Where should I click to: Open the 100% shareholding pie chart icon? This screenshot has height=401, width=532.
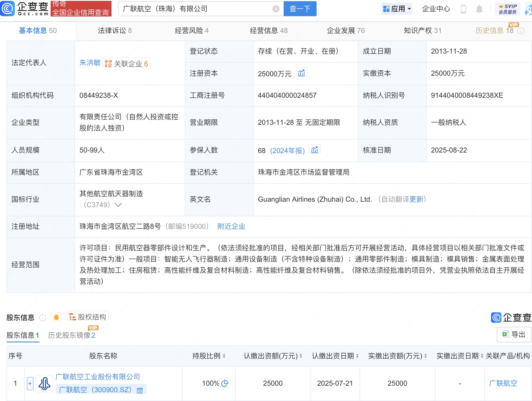(x=225, y=383)
